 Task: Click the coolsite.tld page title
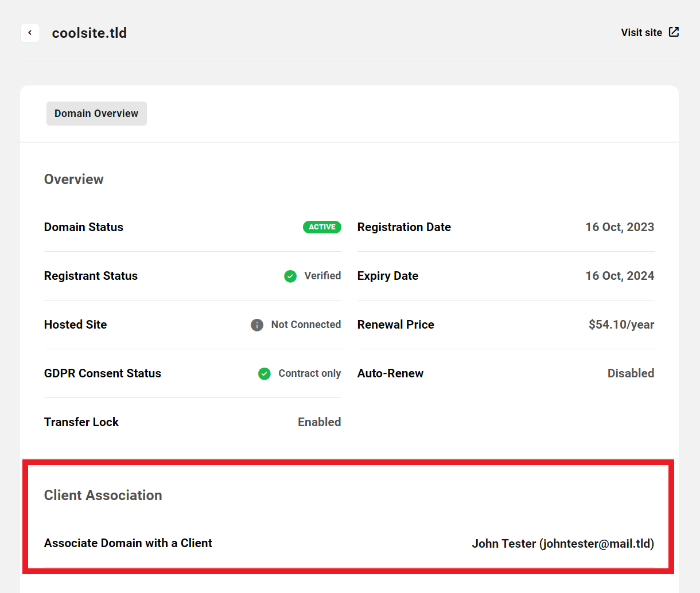[x=90, y=33]
